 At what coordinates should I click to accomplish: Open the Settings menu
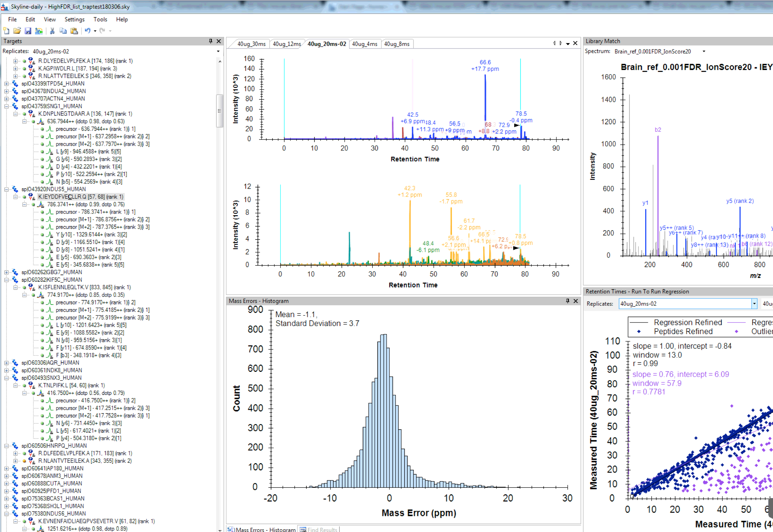pos(74,19)
